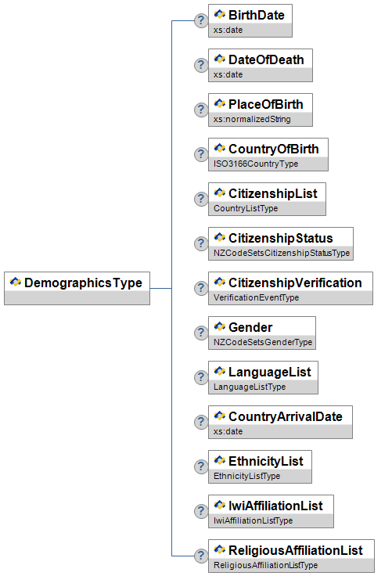The height and width of the screenshot is (576, 392).
Task: Click the question mark beside LanguageList
Action: tap(201, 378)
